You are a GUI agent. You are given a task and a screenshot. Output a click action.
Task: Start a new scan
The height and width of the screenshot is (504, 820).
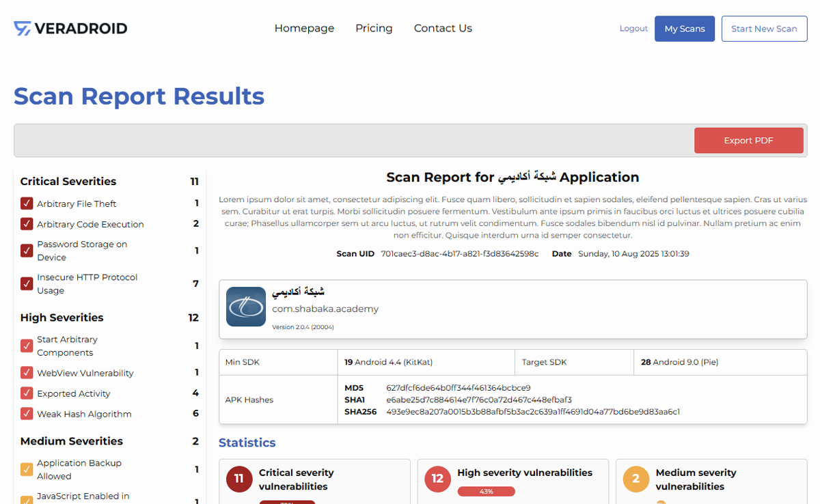764,29
